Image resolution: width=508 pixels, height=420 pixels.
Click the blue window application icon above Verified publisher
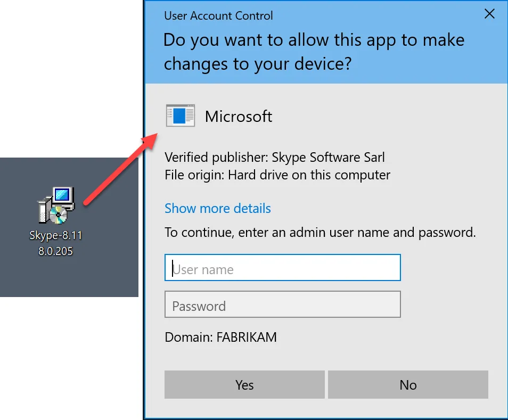coord(180,115)
